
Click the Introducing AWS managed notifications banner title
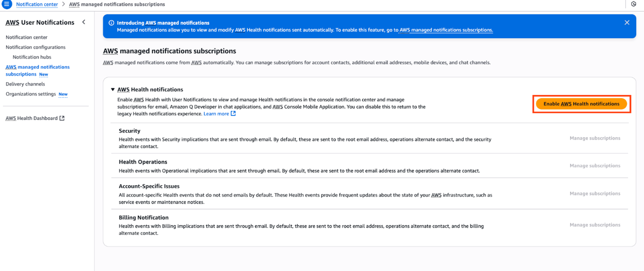coord(163,23)
